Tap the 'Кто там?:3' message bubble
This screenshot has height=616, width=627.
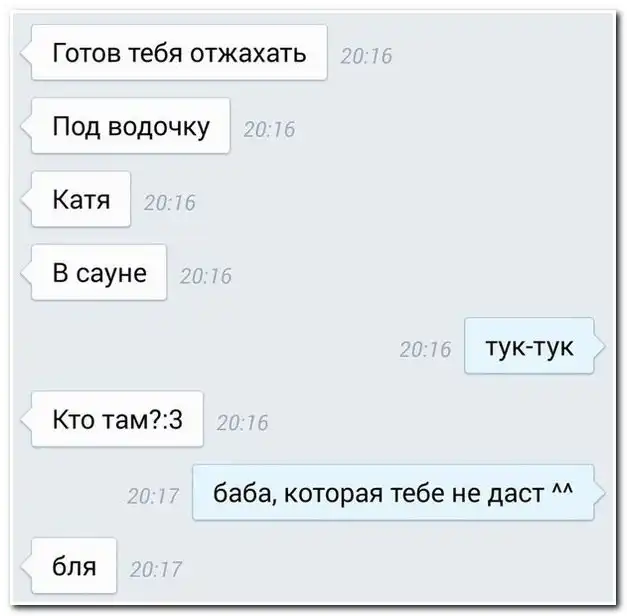[117, 419]
